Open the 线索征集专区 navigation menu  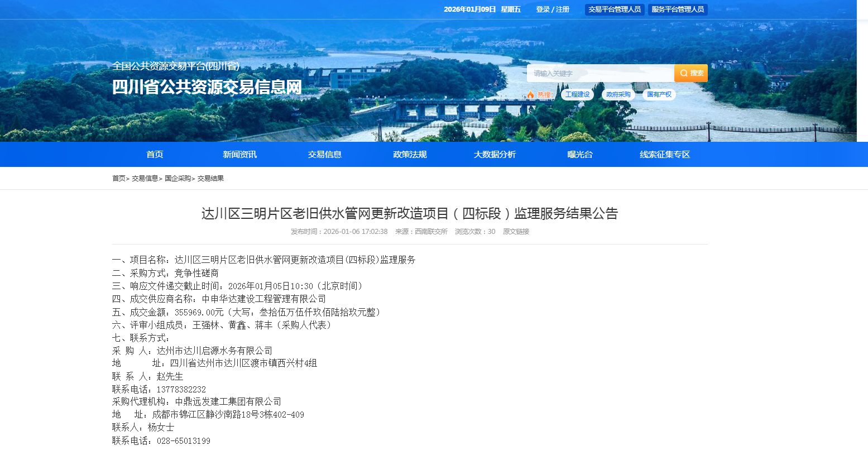coord(665,155)
